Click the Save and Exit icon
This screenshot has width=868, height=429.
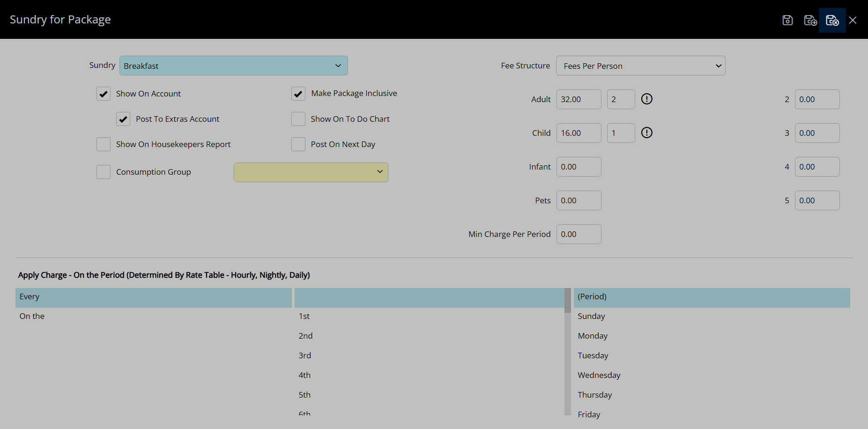point(832,20)
